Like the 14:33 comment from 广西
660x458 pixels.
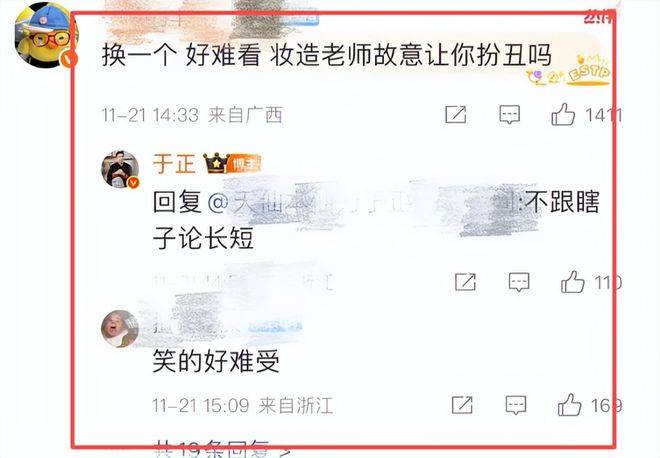[563, 114]
